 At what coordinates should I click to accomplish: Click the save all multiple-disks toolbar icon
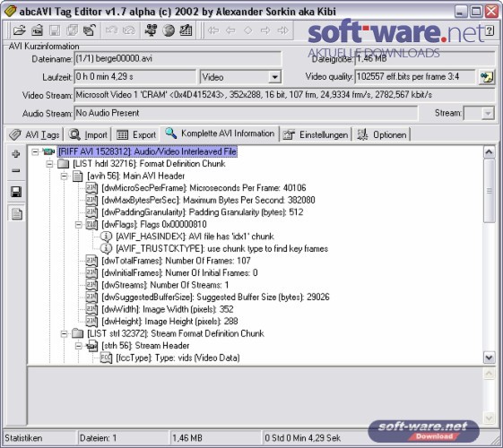[x=72, y=30]
